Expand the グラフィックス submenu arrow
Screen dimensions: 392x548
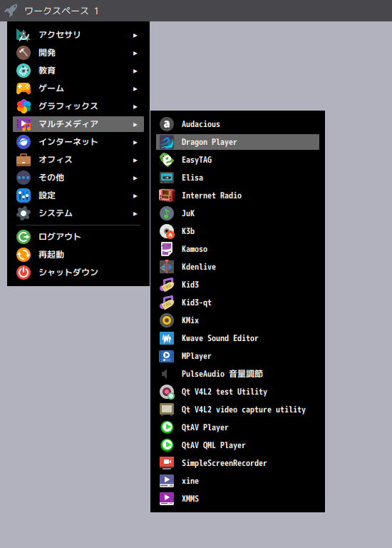click(x=135, y=106)
